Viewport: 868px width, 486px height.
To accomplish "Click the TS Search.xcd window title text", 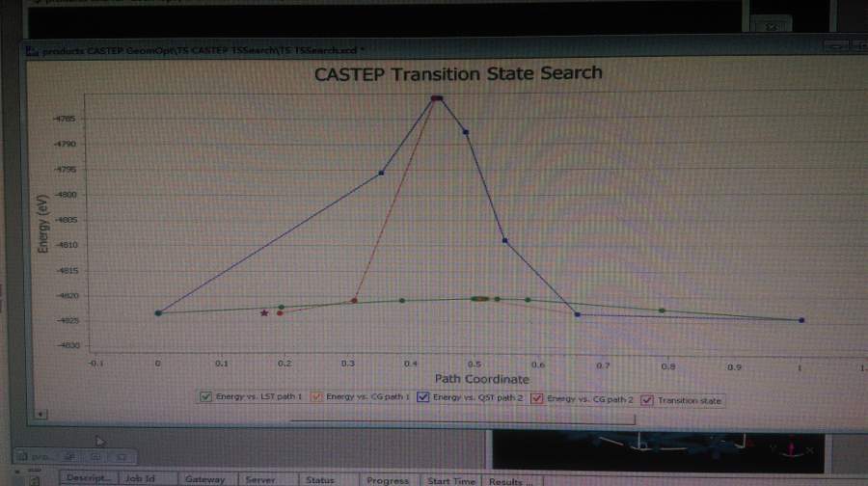I will tap(203, 50).
